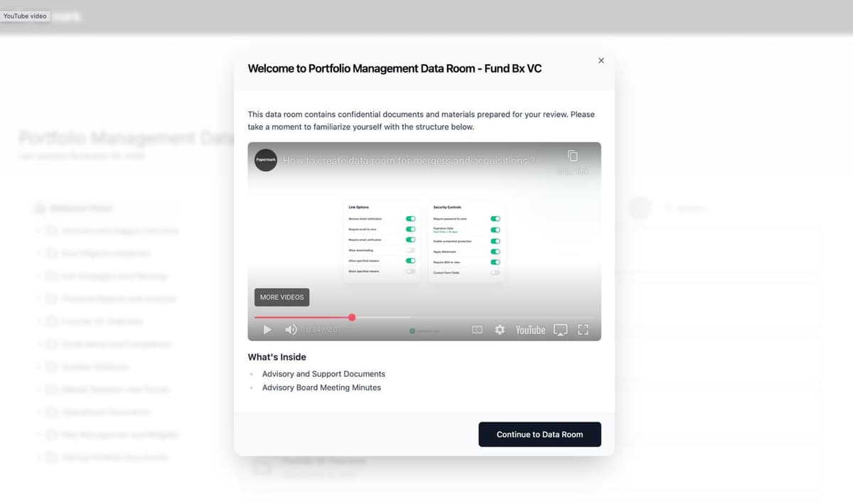
Task: Play the embedded video
Action: pos(267,330)
